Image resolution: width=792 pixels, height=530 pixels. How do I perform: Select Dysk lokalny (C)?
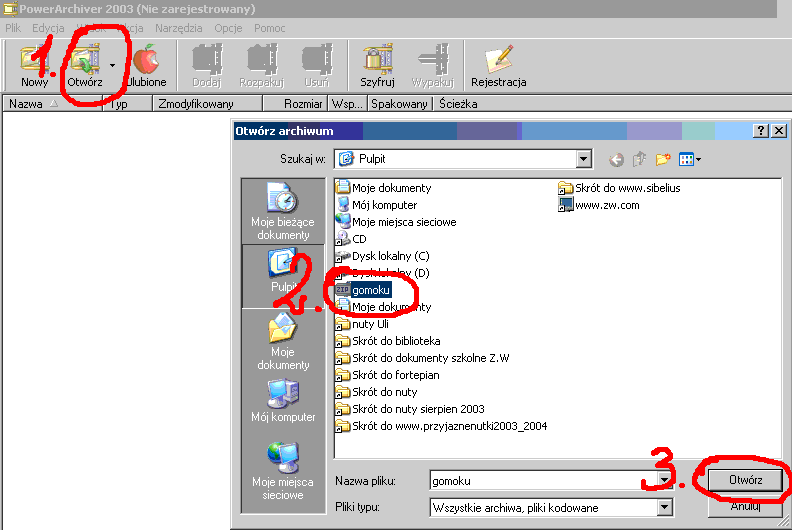[383, 256]
